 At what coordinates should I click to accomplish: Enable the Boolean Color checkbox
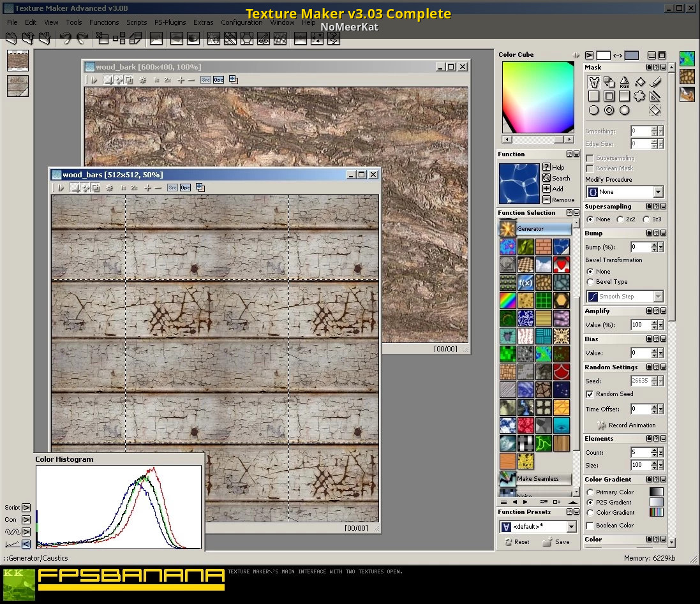pyautogui.click(x=590, y=526)
